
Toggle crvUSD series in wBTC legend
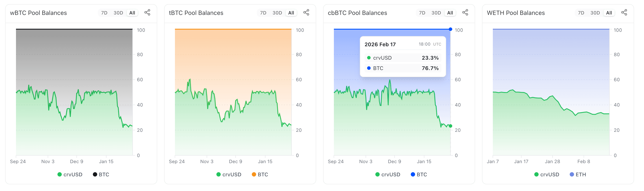click(x=70, y=175)
